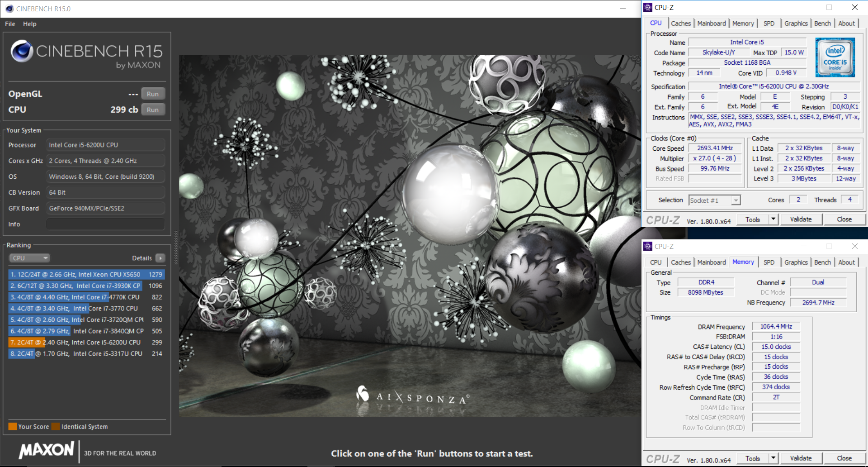Switch to SPD tab in bottom CPU-Z window
The image size is (868, 467).
click(769, 262)
